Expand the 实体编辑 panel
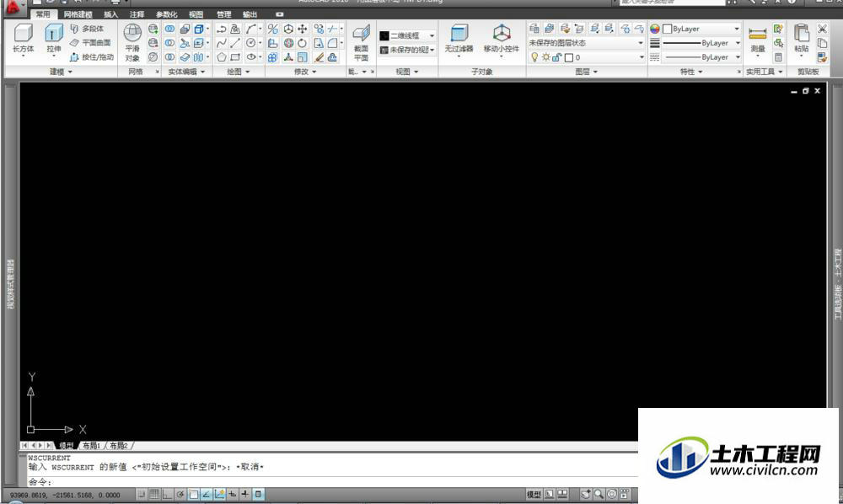The width and height of the screenshot is (843, 504). (186, 72)
